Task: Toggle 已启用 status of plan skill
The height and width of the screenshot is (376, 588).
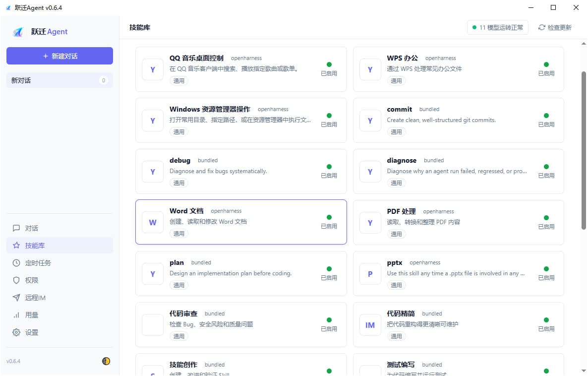Action: coord(329,273)
